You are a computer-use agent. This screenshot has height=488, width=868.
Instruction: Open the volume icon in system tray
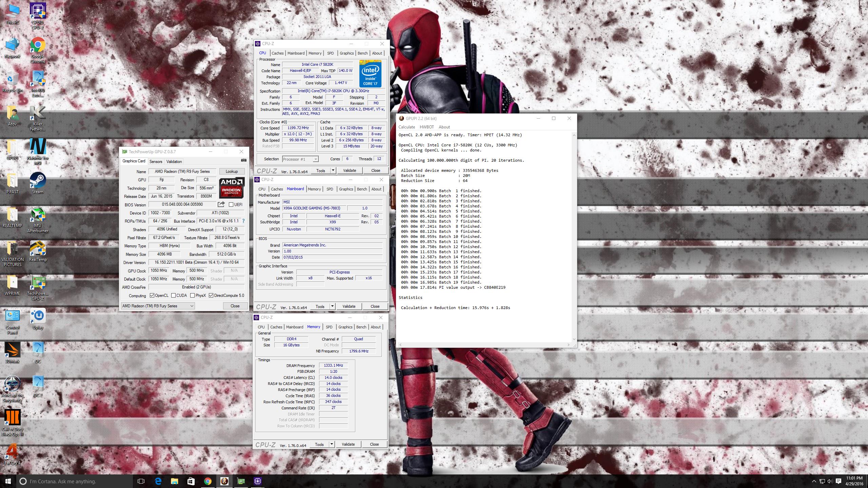830,481
